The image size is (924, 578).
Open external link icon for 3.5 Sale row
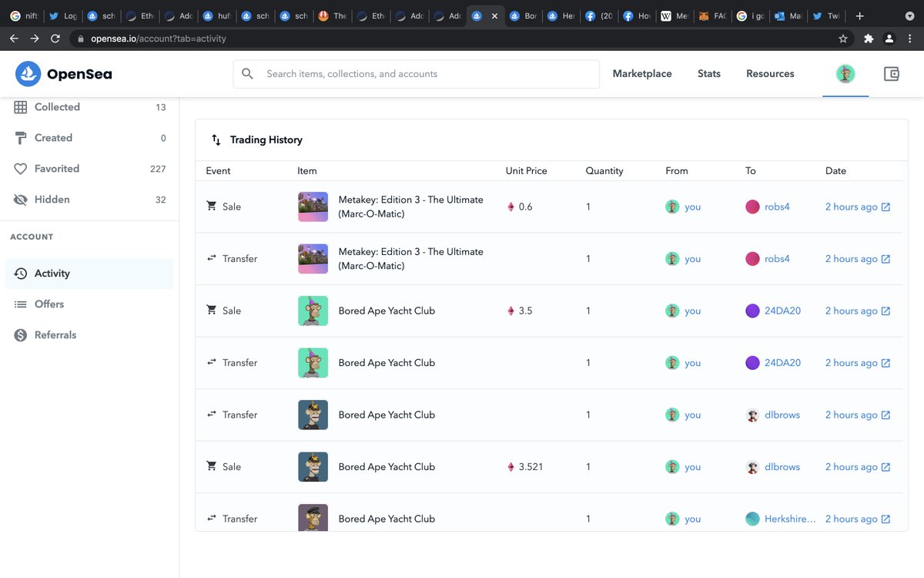pos(885,311)
